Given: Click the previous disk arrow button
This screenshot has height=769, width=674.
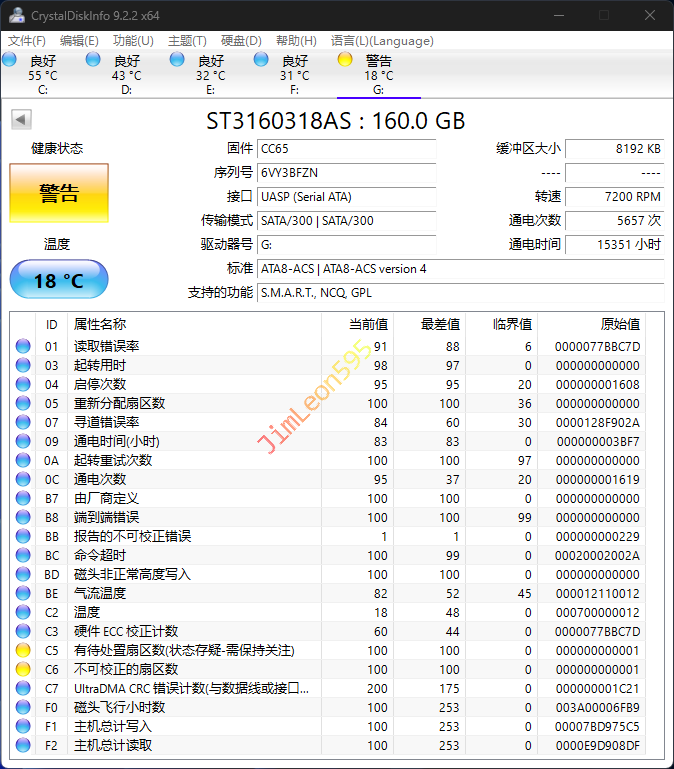Looking at the screenshot, I should (x=20, y=120).
